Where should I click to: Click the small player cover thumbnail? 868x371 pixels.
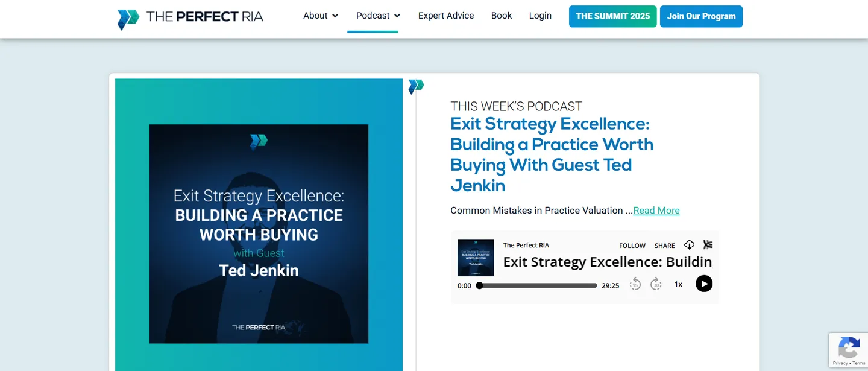tap(476, 258)
